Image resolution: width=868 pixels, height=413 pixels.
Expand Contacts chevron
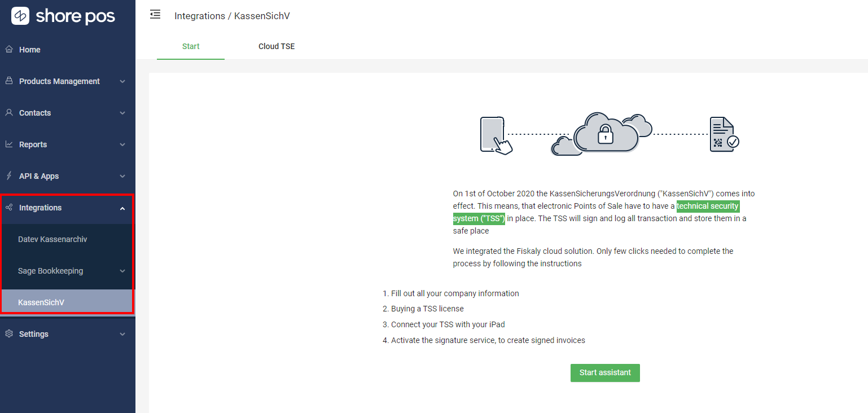click(x=122, y=113)
